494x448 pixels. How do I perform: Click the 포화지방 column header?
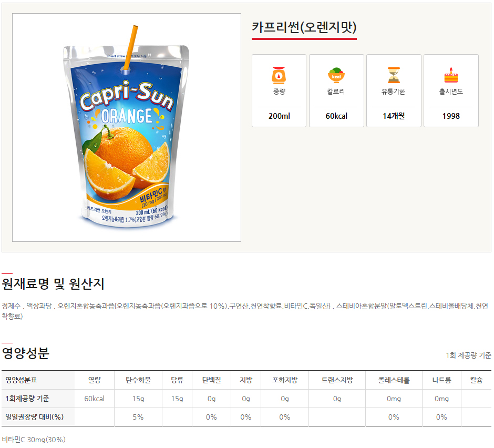click(x=285, y=380)
